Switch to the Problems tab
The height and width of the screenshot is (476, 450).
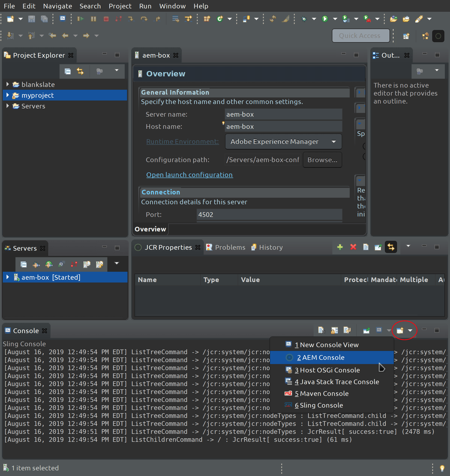(x=226, y=247)
